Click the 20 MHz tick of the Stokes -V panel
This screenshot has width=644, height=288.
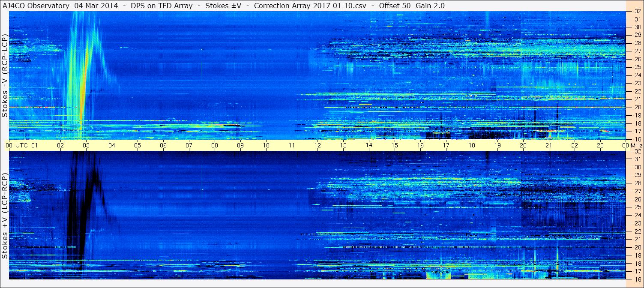pyautogui.click(x=637, y=107)
